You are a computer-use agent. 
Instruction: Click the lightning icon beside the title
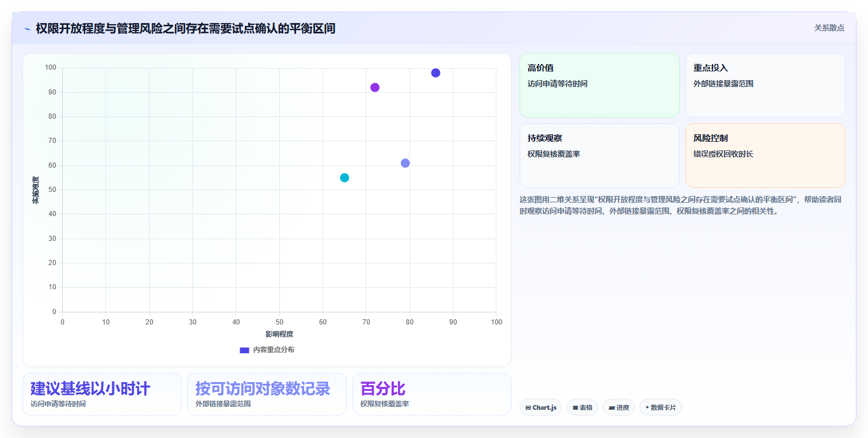click(x=28, y=29)
